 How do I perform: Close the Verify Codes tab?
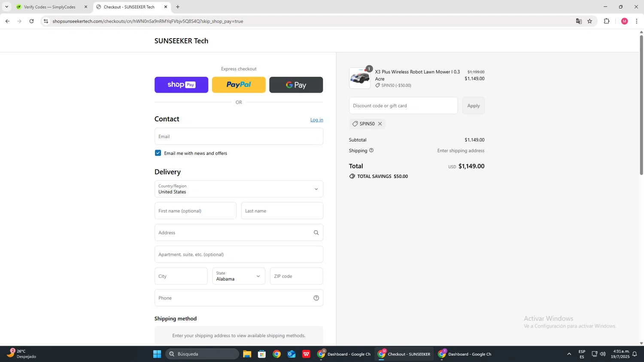(x=86, y=7)
